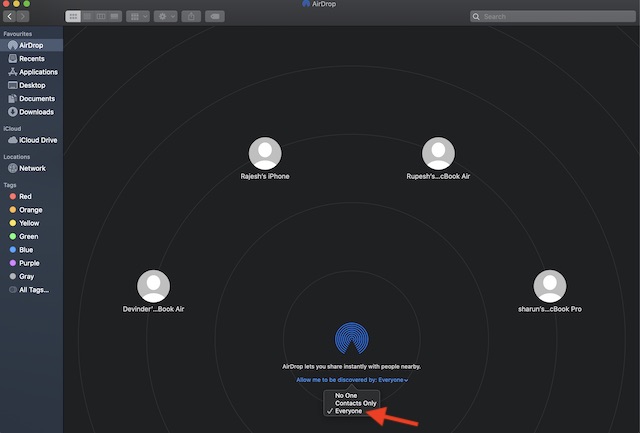The height and width of the screenshot is (433, 640).
Task: Select the Gray tag
Action: [31, 276]
